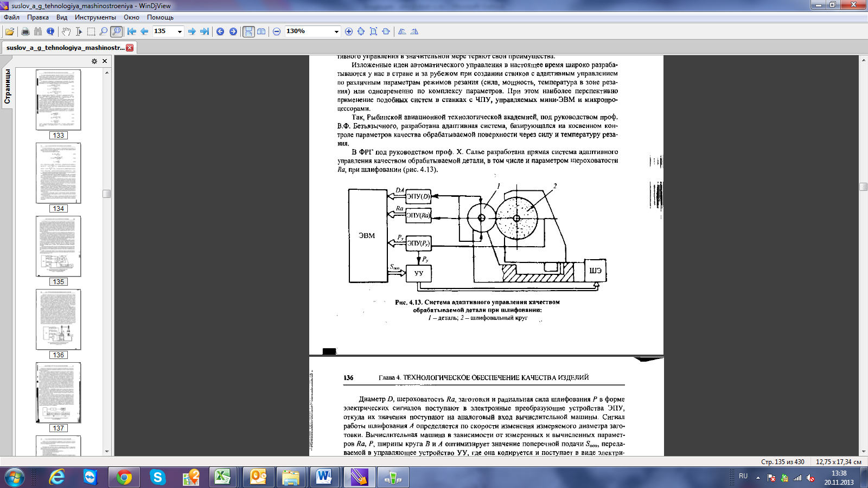Navigate back in view history
The image size is (868, 488).
click(220, 31)
